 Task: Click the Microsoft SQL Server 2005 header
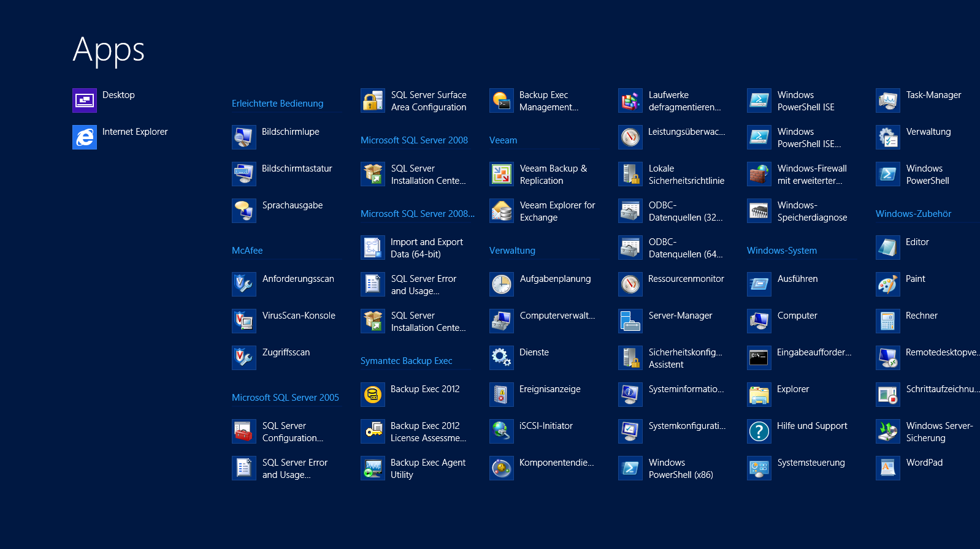(285, 398)
